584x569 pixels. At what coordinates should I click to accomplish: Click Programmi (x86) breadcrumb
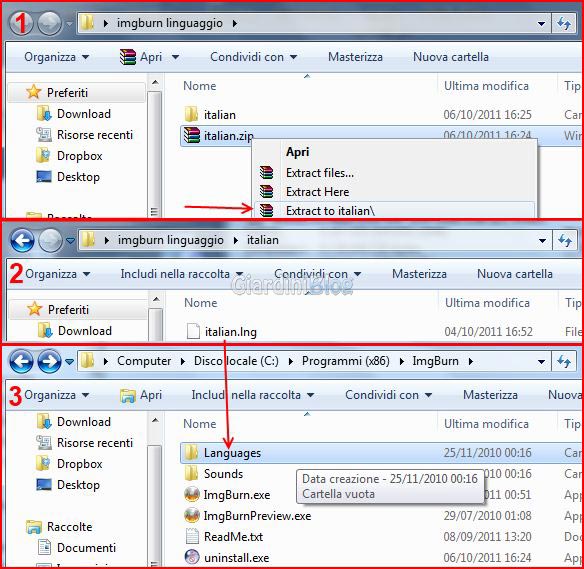[346, 361]
